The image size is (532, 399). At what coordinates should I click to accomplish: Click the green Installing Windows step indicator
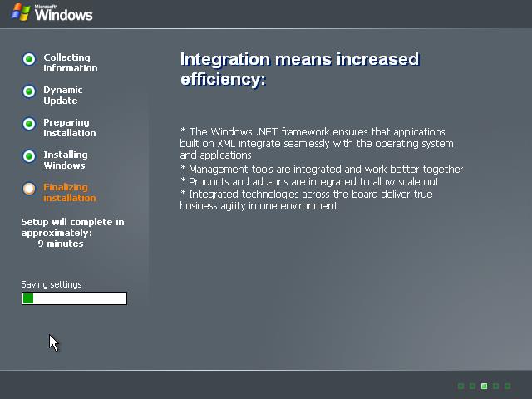(29, 156)
